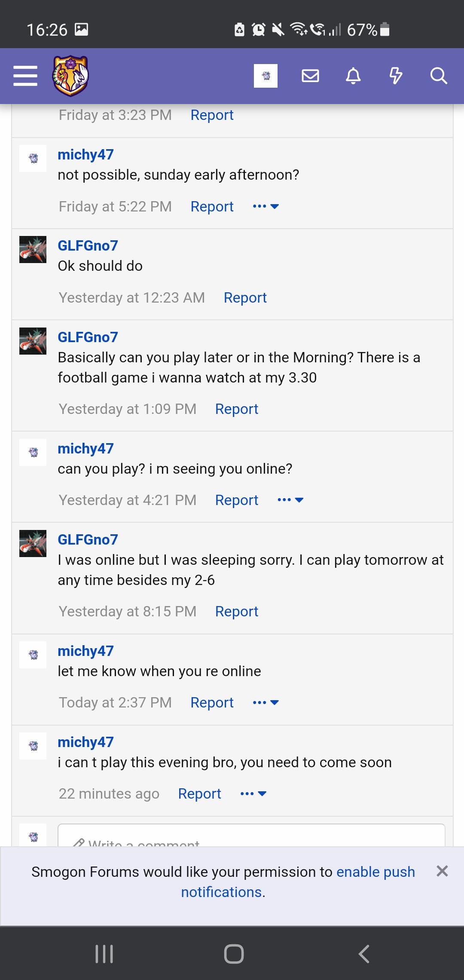Tap Android home button
The image size is (464, 980).
click(234, 954)
